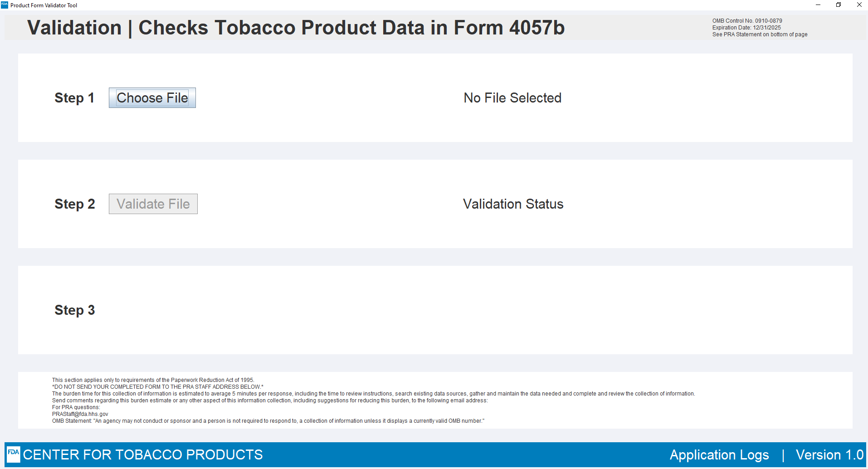Click the OMB Control No. 0910-0879 text
868x469 pixels.
[x=747, y=21]
